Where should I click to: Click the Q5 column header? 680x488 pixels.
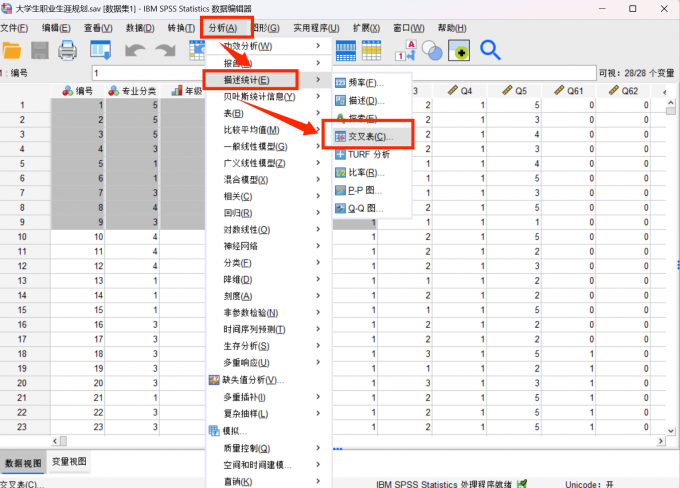pyautogui.click(x=514, y=91)
